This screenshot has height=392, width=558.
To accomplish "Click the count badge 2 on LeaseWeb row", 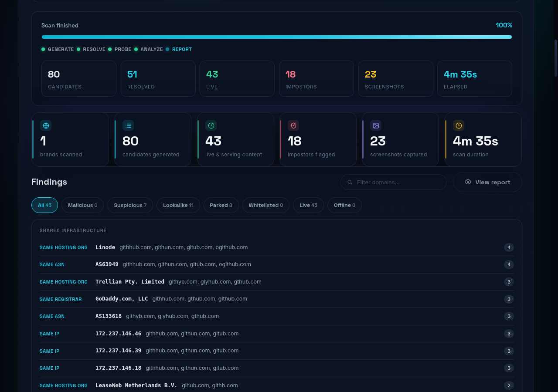I will coord(509,385).
